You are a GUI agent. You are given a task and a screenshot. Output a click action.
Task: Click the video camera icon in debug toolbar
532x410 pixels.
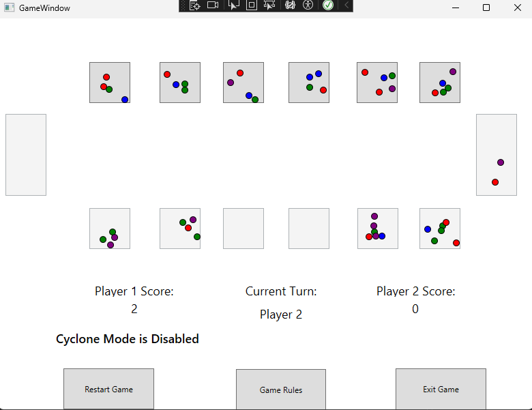pos(213,5)
